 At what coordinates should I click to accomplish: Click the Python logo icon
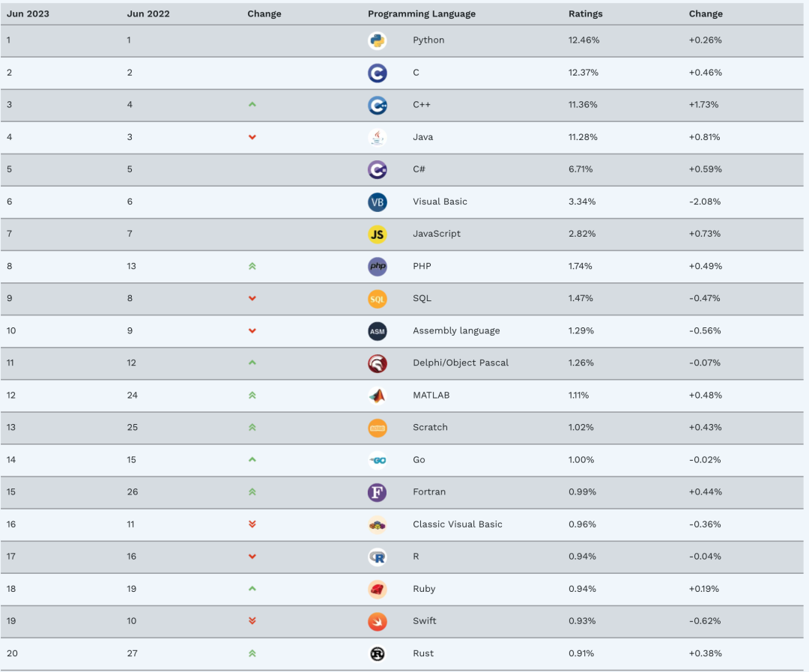point(377,40)
